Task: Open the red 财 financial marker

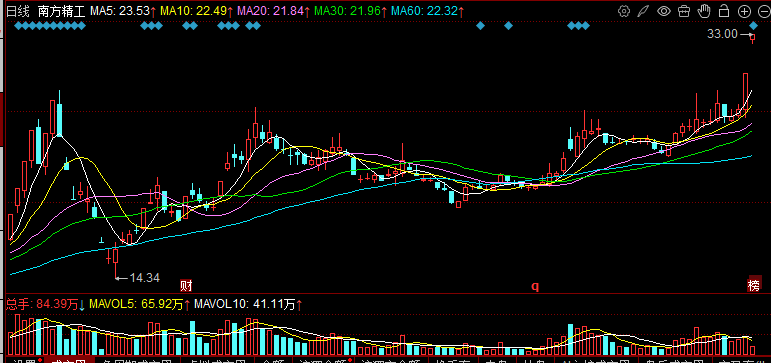Action: [185, 285]
